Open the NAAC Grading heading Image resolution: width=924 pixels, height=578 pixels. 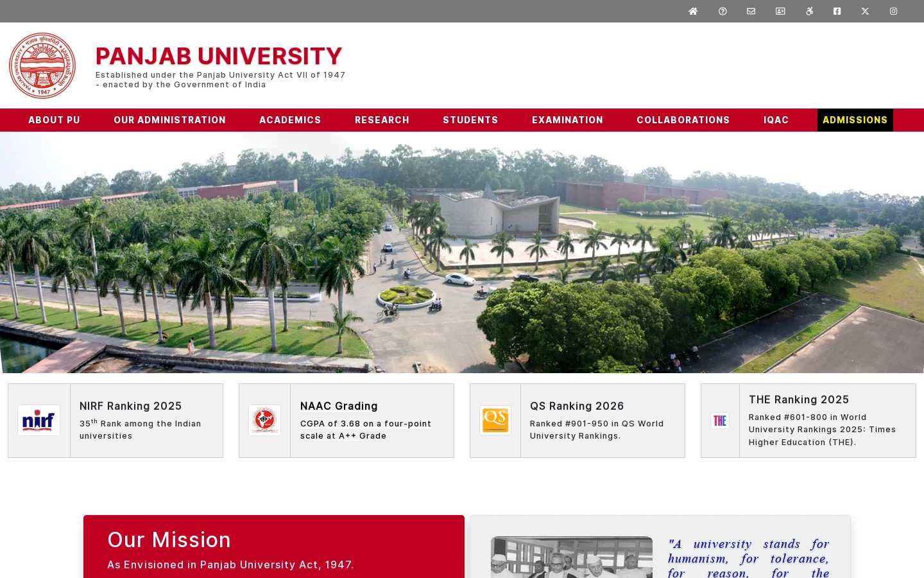(x=339, y=406)
